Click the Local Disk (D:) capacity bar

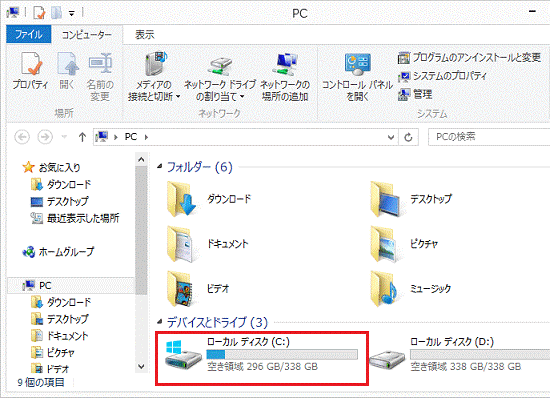coord(480,354)
